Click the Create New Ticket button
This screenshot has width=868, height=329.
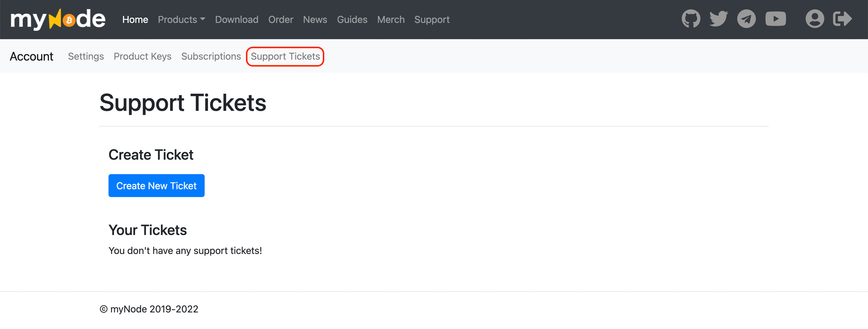coord(156,185)
